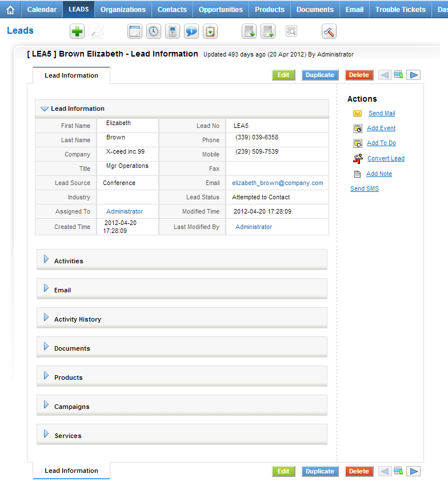Click the Add Event calendar icon
The width and height of the screenshot is (448, 494).
(358, 128)
